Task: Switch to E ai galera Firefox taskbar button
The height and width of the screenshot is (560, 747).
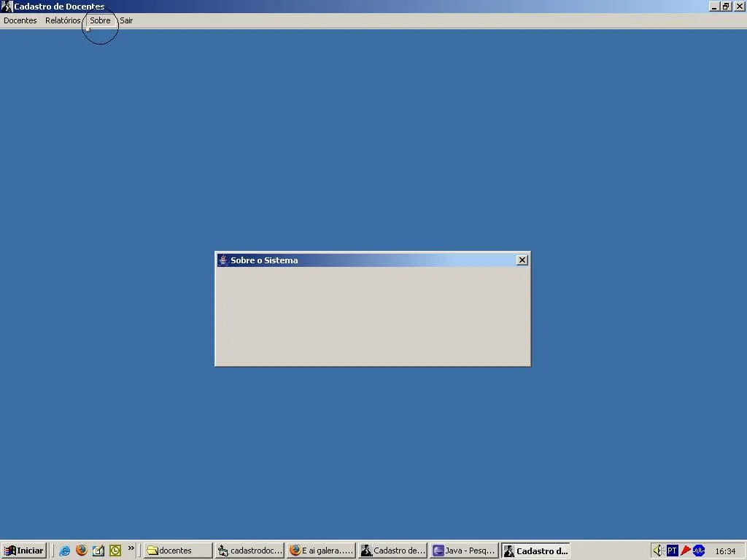Action: click(x=321, y=551)
